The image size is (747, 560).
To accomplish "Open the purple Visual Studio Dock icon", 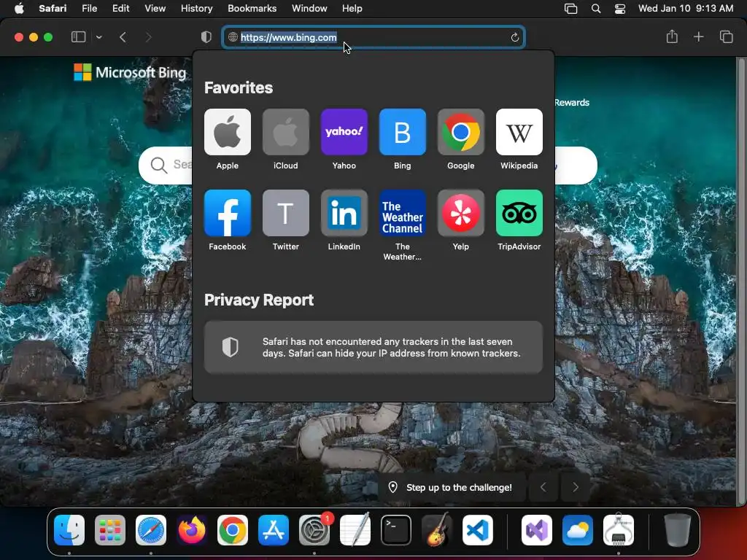I will click(x=537, y=530).
